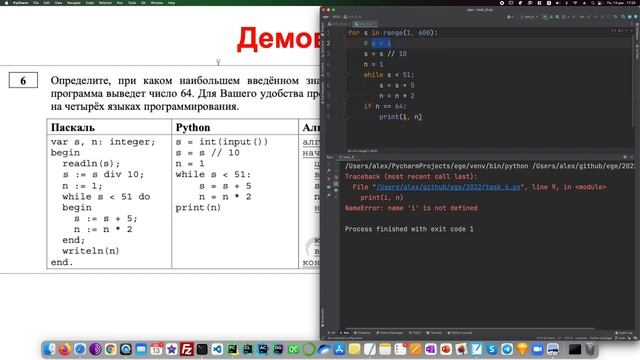Click 'writeln(n)' in the Pascal code
Screen dimensions: 640x360
pos(91,251)
